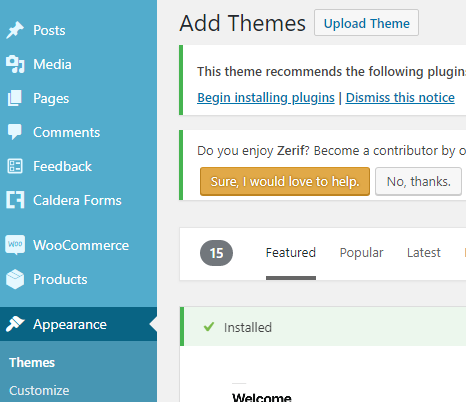The width and height of the screenshot is (466, 402).
Task: Click the Posts pushpin icon
Action: 15,30
